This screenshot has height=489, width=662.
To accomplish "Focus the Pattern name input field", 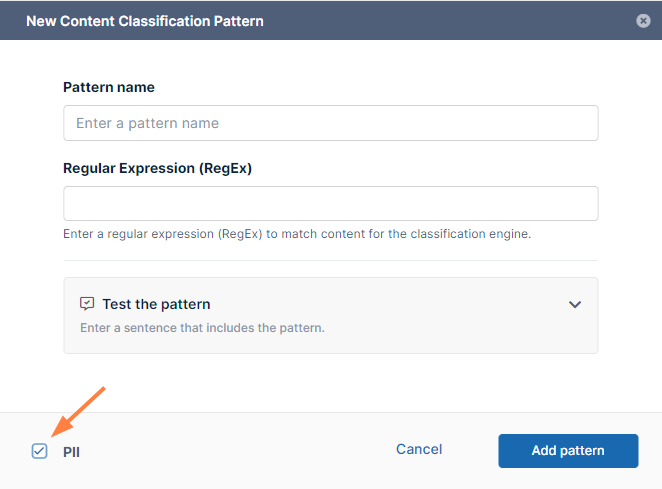I will [330, 123].
